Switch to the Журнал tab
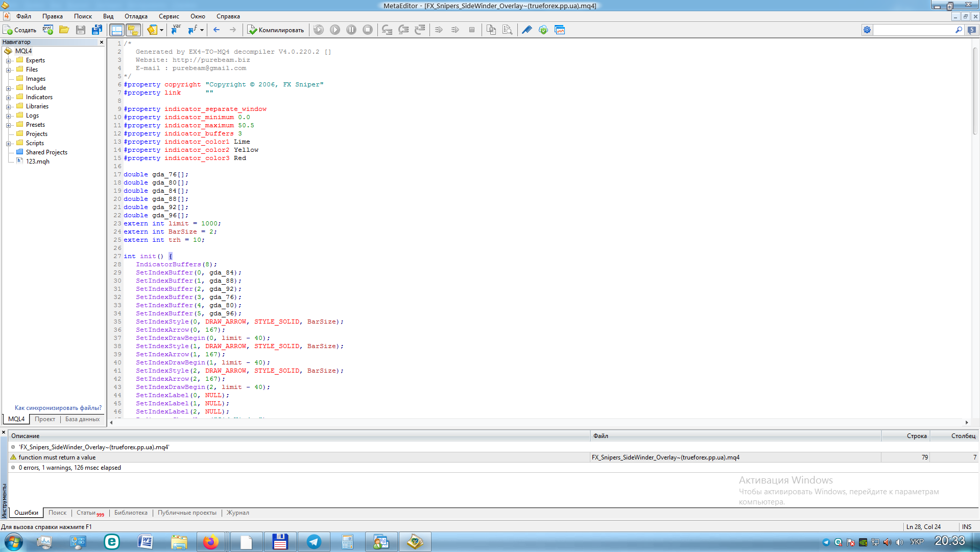980x552 pixels. [237, 513]
